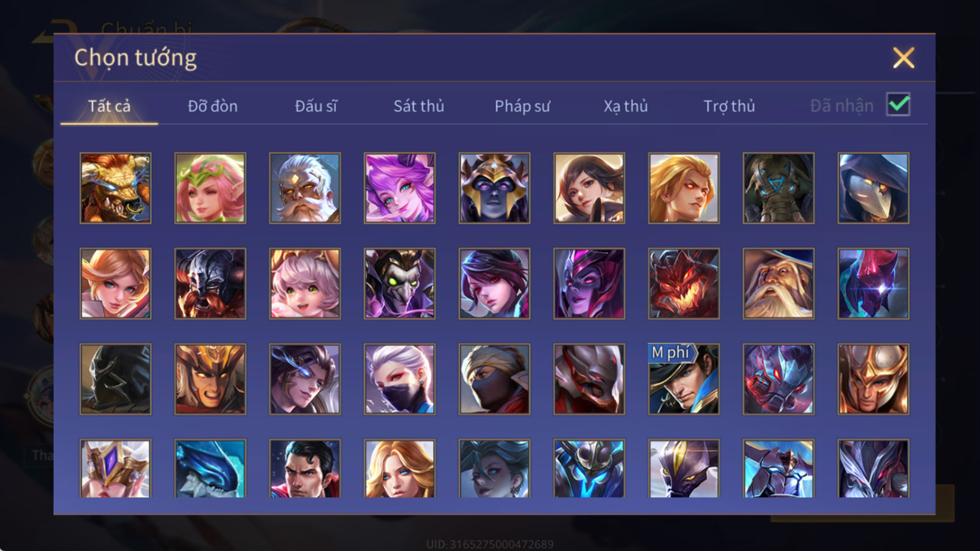Select the purple-haired fox girl hero
The width and height of the screenshot is (980, 551).
pos(399,188)
